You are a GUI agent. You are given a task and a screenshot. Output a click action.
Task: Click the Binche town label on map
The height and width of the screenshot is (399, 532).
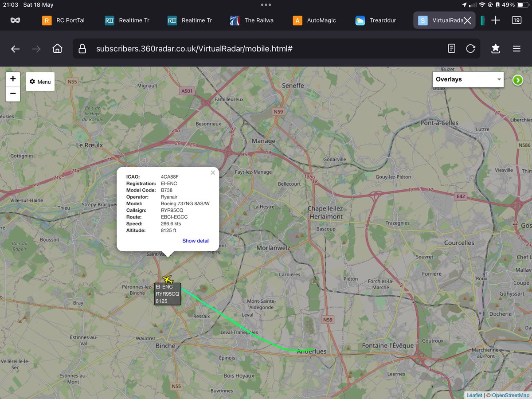pyautogui.click(x=165, y=346)
